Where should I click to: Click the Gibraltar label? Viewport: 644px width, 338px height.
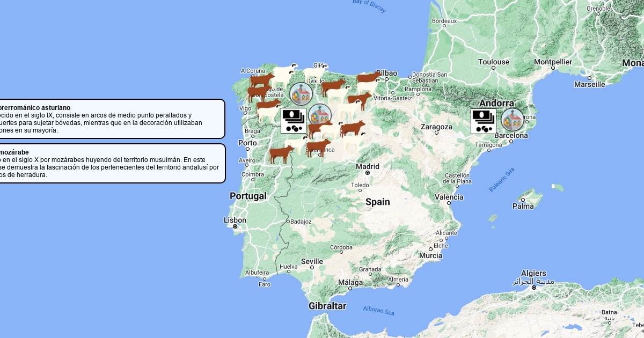(327, 306)
